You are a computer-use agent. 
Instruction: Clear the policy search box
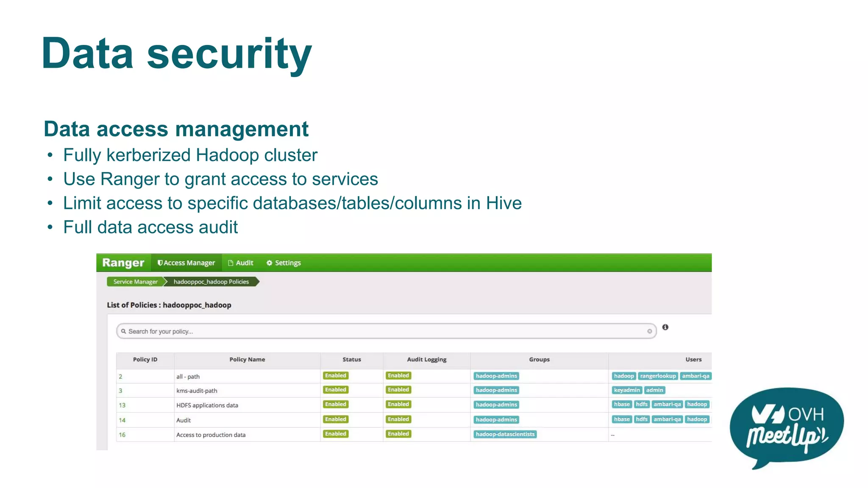(649, 331)
